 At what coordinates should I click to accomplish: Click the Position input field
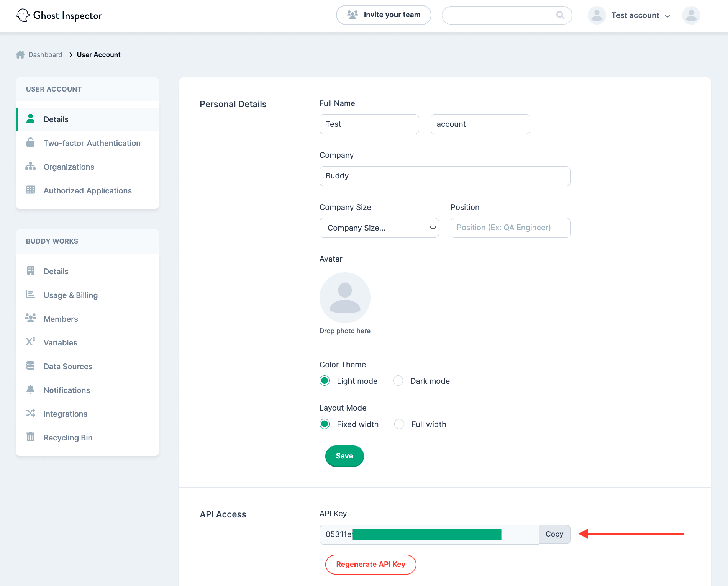pos(510,228)
